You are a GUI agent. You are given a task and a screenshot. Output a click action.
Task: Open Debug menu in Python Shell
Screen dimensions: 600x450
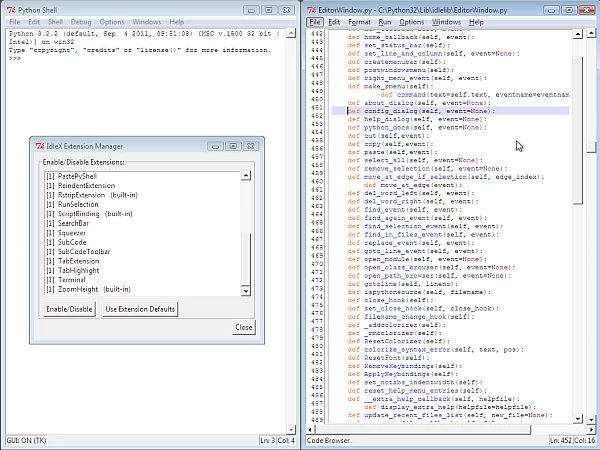click(81, 22)
